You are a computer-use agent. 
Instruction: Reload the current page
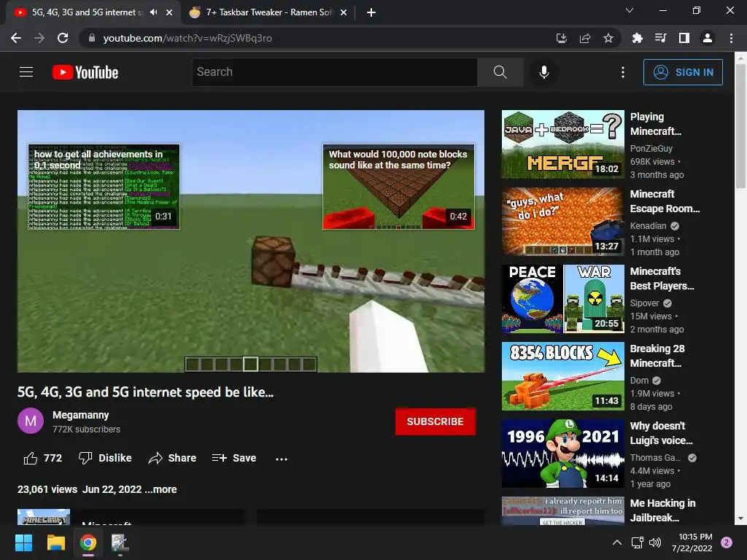click(63, 38)
